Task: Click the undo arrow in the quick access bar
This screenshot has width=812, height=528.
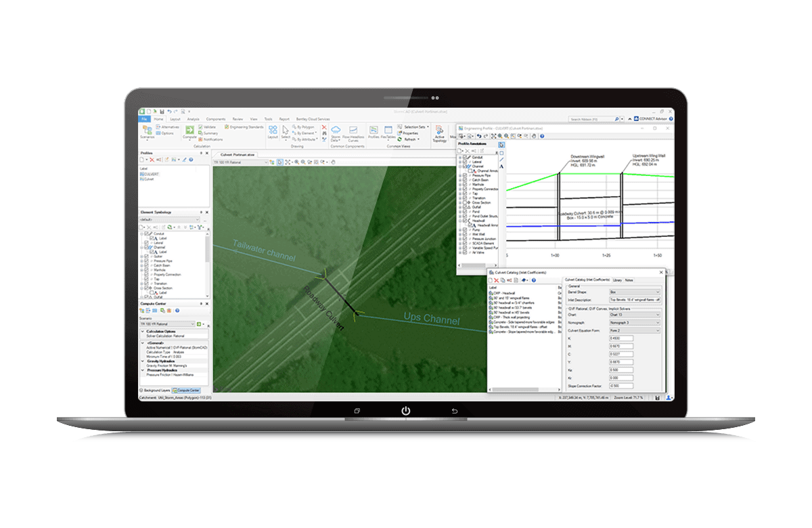Action: tap(169, 111)
